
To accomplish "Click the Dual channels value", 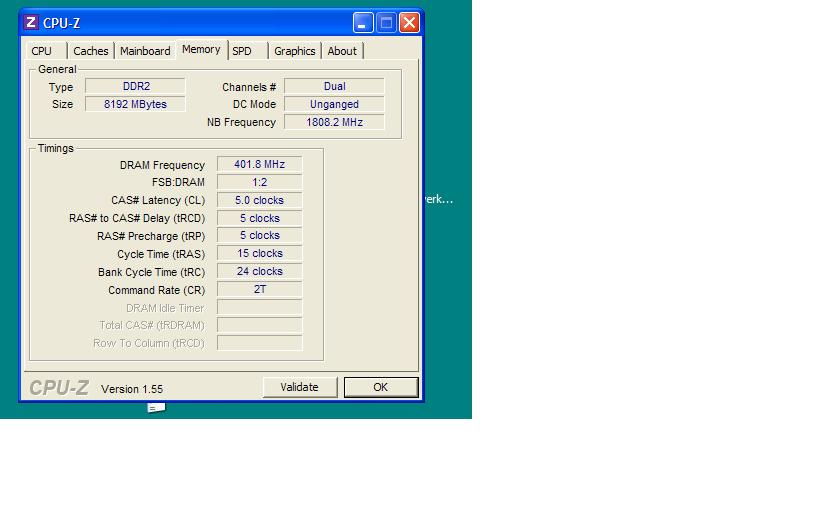I will click(x=334, y=86).
